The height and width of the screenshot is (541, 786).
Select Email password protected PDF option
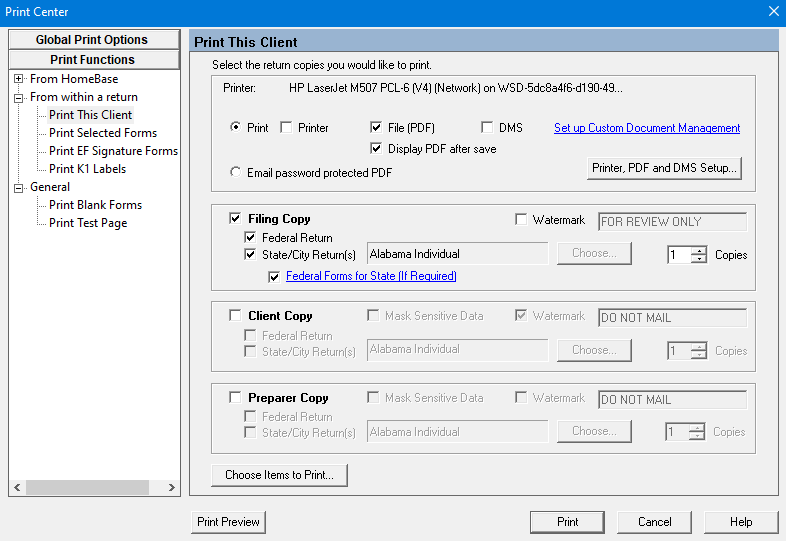[x=235, y=172]
